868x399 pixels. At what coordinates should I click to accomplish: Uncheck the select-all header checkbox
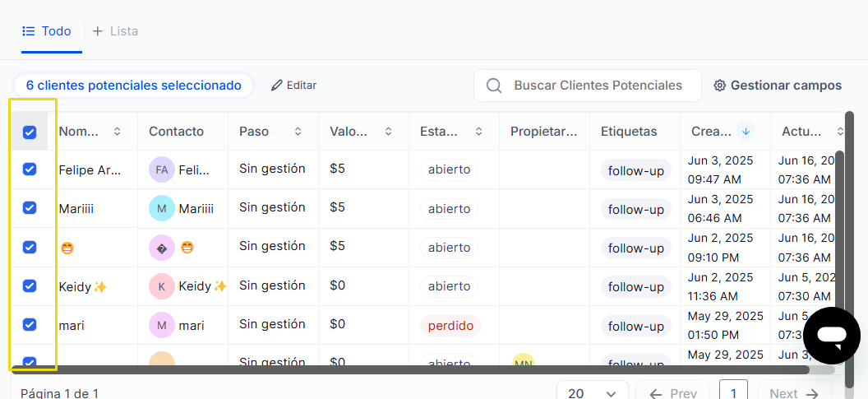[30, 132]
